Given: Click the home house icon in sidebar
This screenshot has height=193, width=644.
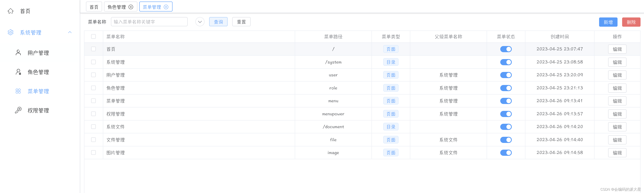Looking at the screenshot, I should [11, 11].
